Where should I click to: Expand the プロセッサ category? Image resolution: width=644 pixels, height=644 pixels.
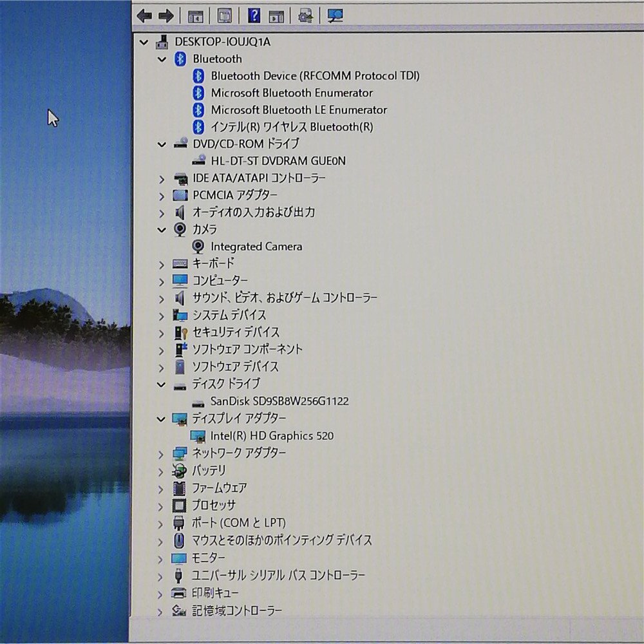(x=162, y=505)
